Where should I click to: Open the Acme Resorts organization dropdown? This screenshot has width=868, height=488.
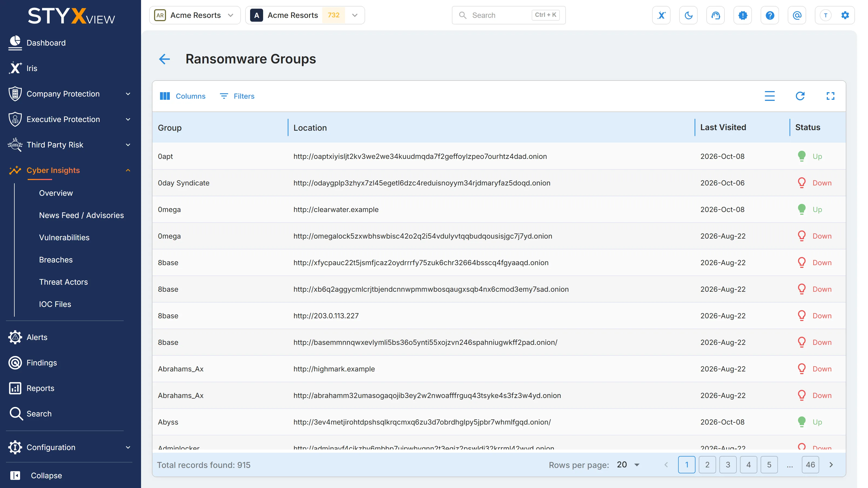[195, 15]
